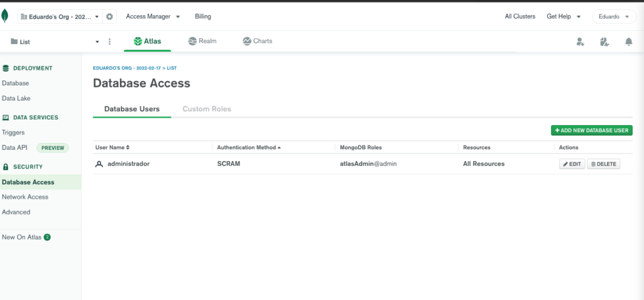Click the Resources column header
Image resolution: width=644 pixels, height=300 pixels.
[x=477, y=147]
